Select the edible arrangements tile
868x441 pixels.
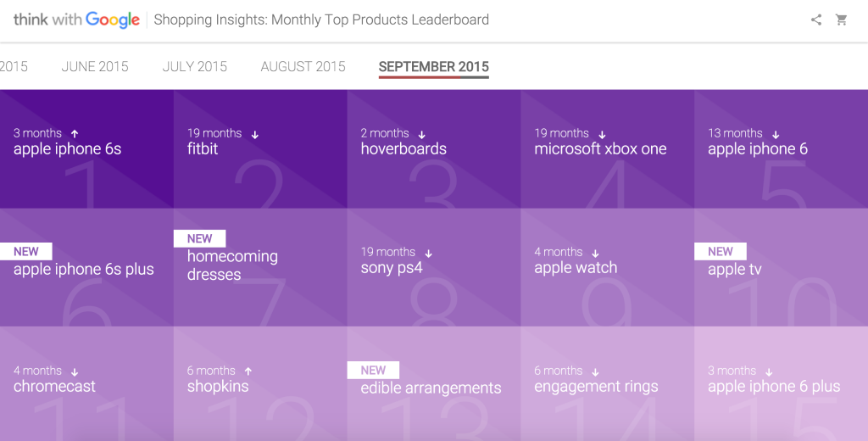click(434, 383)
